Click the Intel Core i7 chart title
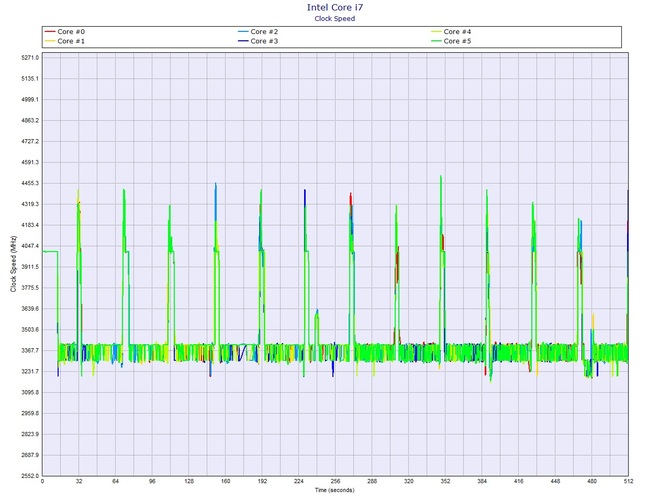This screenshot has height=502, width=670. tap(335, 7)
